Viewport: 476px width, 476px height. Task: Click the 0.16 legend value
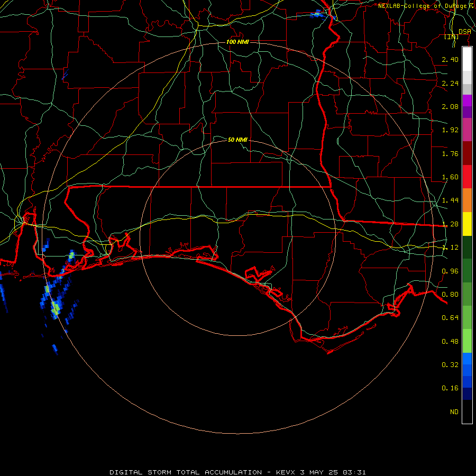point(450,388)
